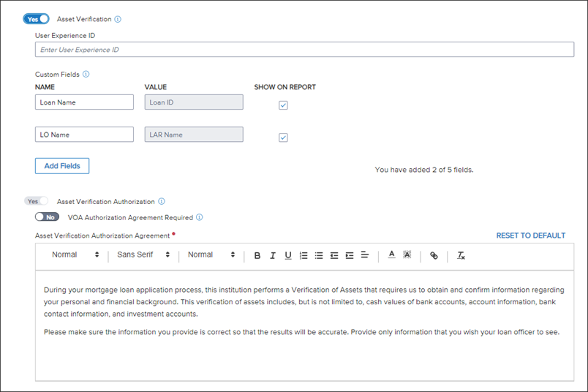This screenshot has width=588, height=392.
Task: Enable VOA Authorization Agreement Required toggle
Action: (47, 217)
